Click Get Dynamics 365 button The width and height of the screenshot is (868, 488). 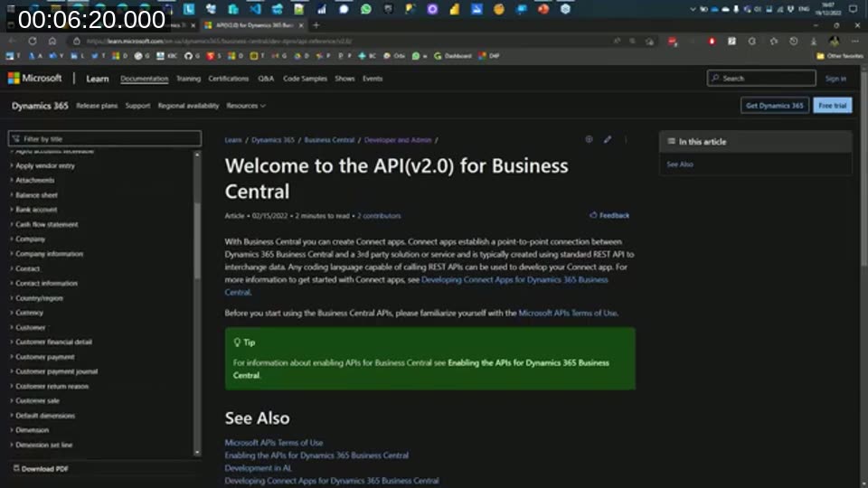coord(775,105)
